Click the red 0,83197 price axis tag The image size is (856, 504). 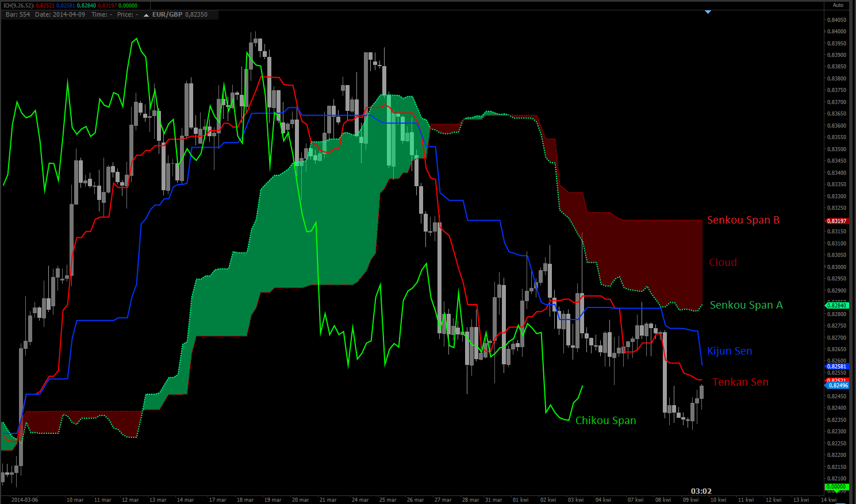[836, 221]
